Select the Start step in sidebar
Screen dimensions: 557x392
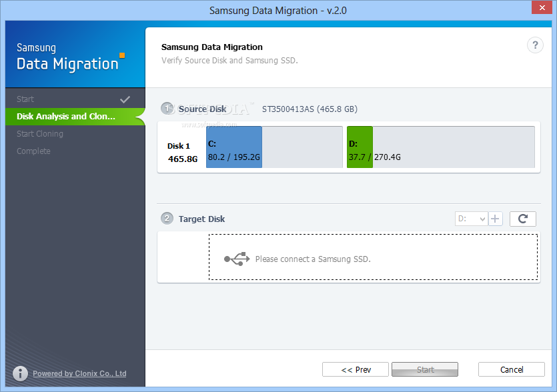[x=75, y=99]
